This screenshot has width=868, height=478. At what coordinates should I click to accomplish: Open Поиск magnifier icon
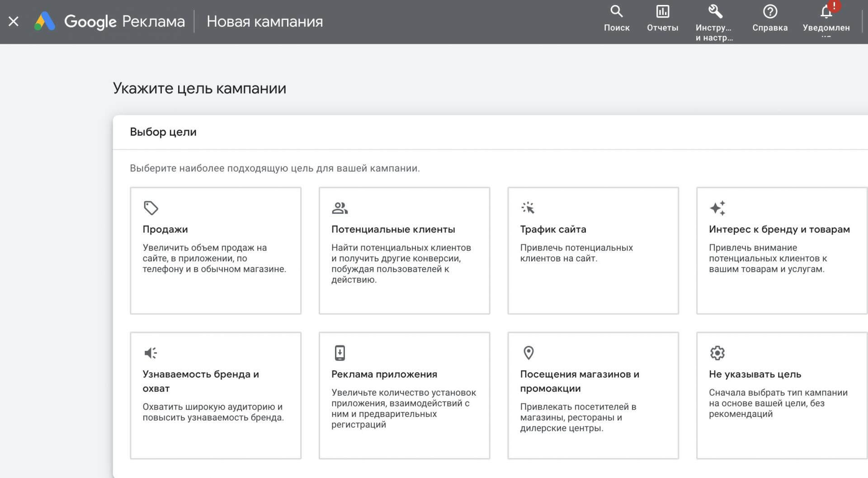(x=617, y=11)
